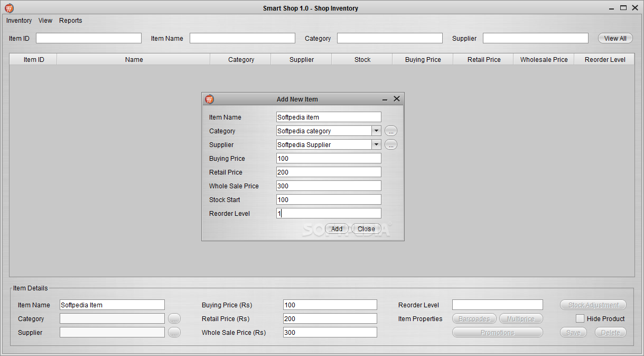
Task: Expand the Category dropdown in dialog
Action: coord(376,131)
